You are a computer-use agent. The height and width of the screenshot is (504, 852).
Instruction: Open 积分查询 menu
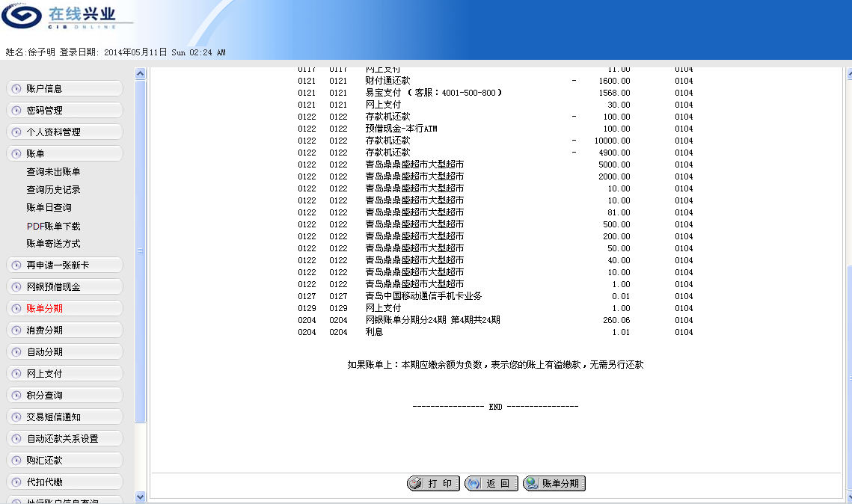pos(64,396)
